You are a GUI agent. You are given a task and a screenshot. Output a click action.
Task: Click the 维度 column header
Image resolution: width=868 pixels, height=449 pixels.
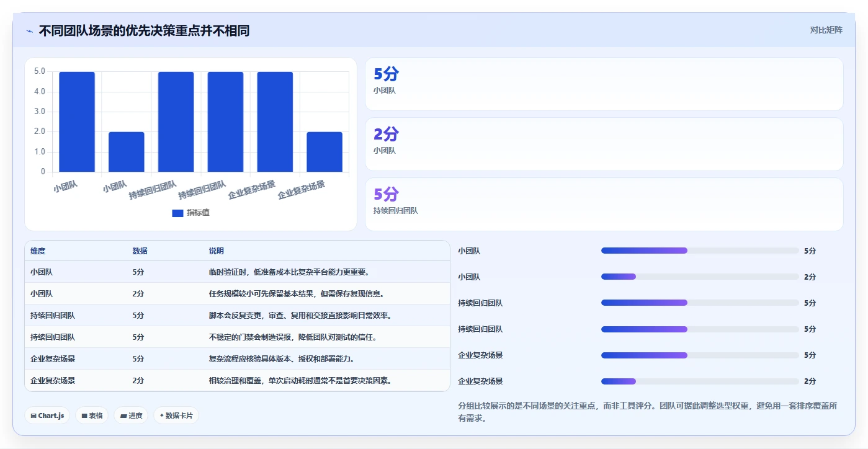[38, 251]
